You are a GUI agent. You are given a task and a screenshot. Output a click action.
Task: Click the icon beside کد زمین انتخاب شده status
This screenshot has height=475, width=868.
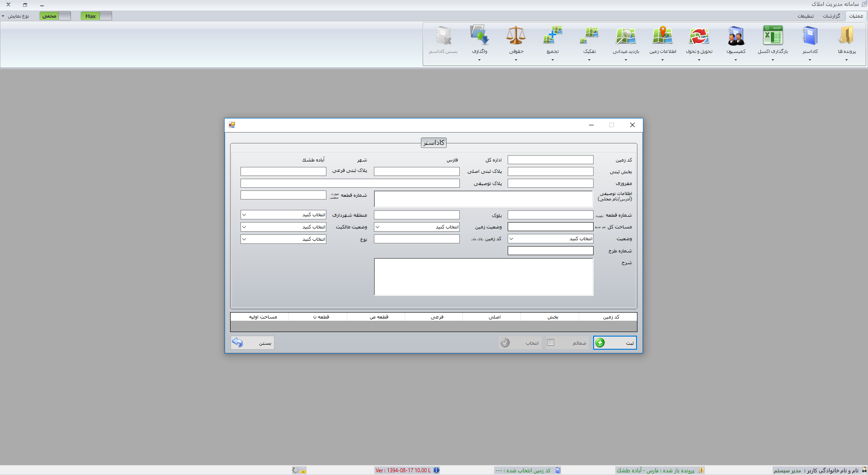pos(558,470)
